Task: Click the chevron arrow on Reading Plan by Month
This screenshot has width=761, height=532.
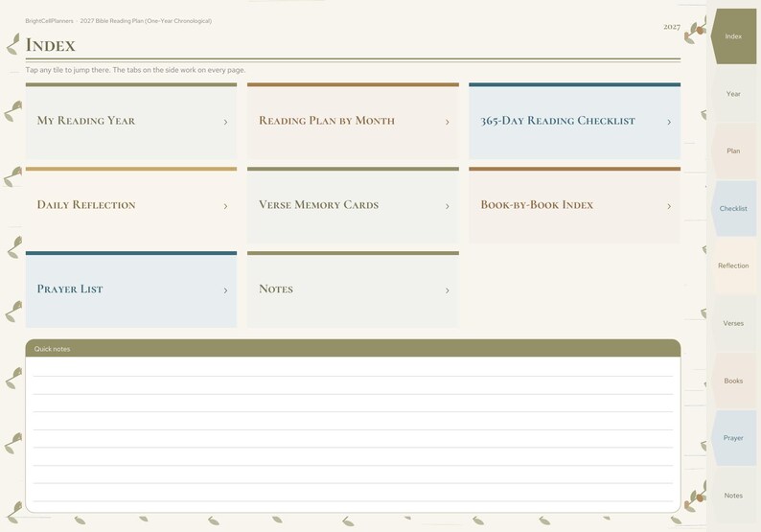Action: coord(448,122)
